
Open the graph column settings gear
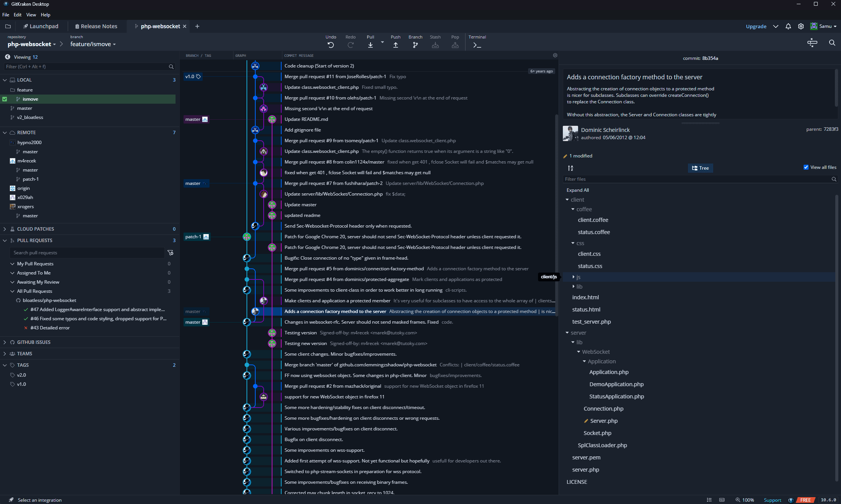coord(555,55)
